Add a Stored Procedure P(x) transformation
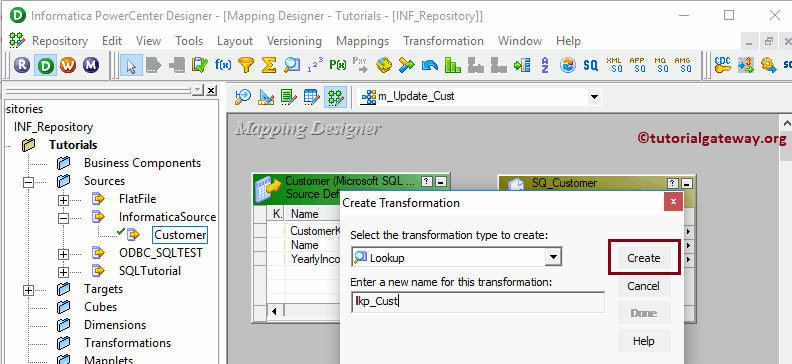Viewport: 792px width, 364px height. (337, 65)
